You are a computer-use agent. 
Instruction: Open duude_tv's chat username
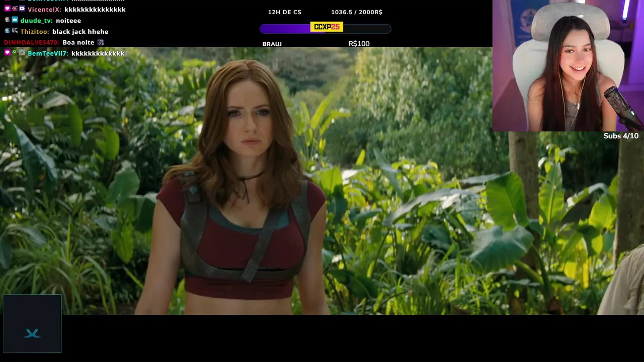click(36, 21)
